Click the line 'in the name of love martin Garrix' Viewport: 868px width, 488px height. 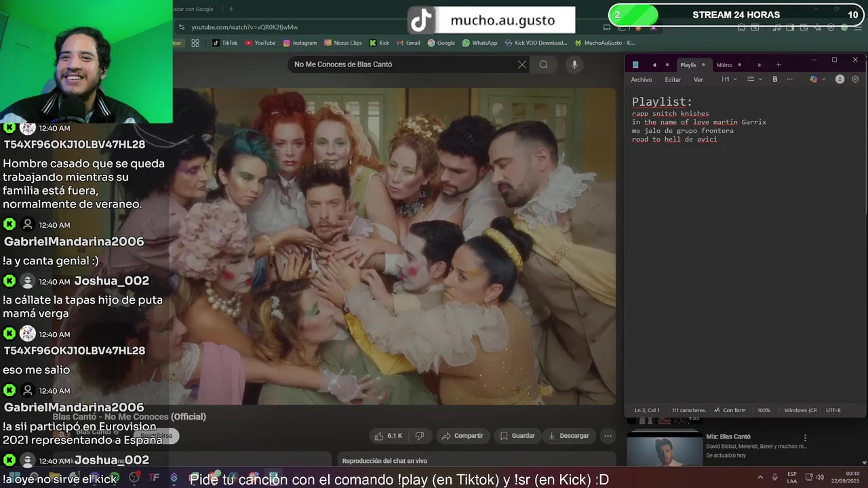[699, 122]
